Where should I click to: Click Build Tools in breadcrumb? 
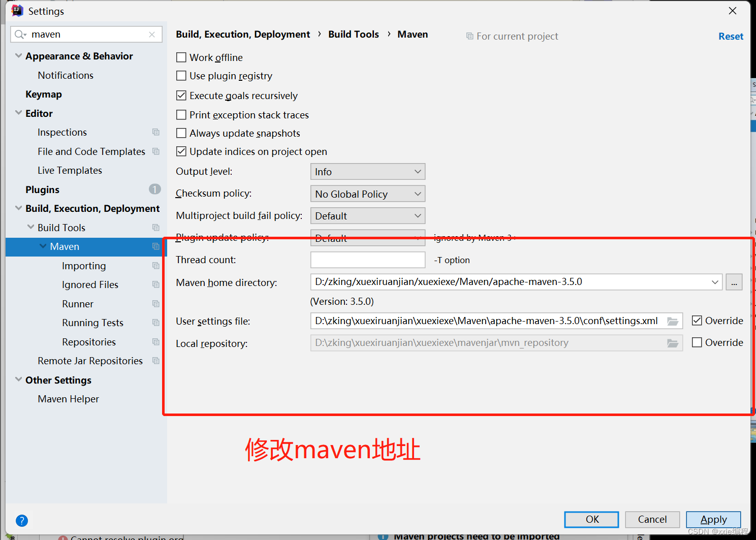click(354, 34)
